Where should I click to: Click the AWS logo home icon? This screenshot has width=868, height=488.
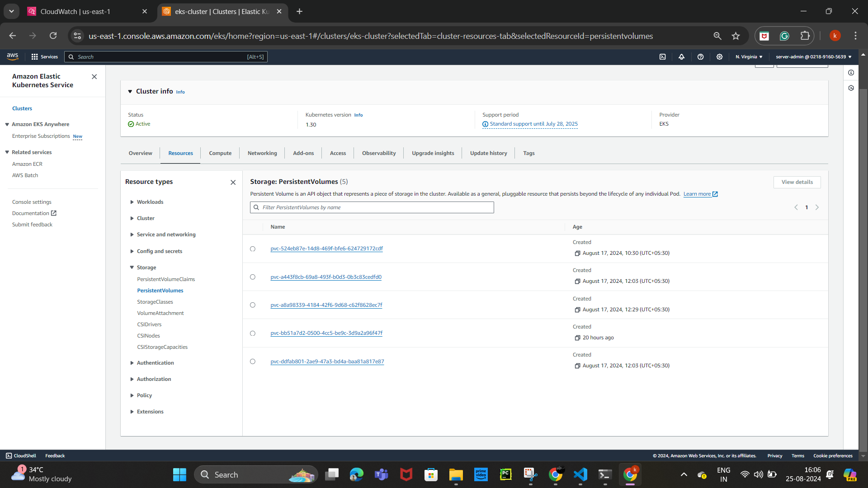click(x=13, y=56)
